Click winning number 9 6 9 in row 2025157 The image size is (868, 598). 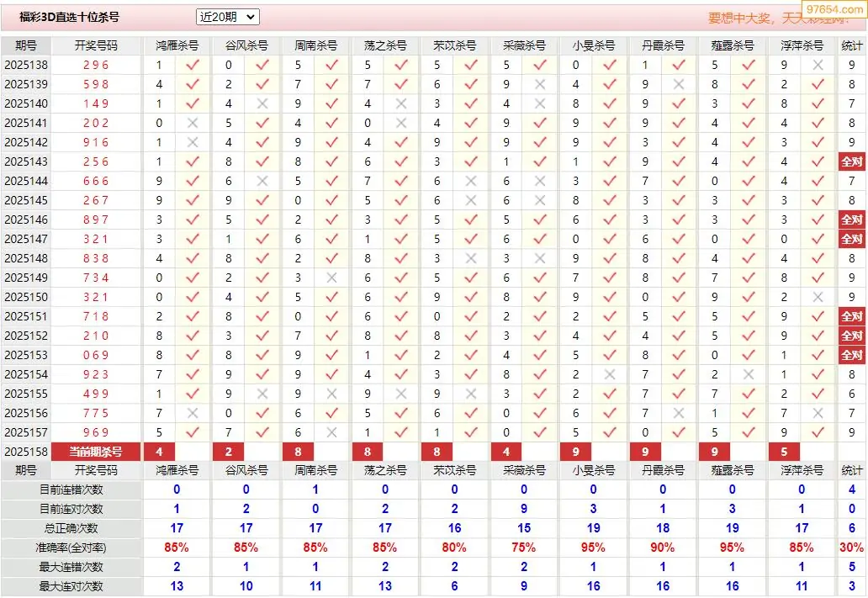(x=96, y=432)
